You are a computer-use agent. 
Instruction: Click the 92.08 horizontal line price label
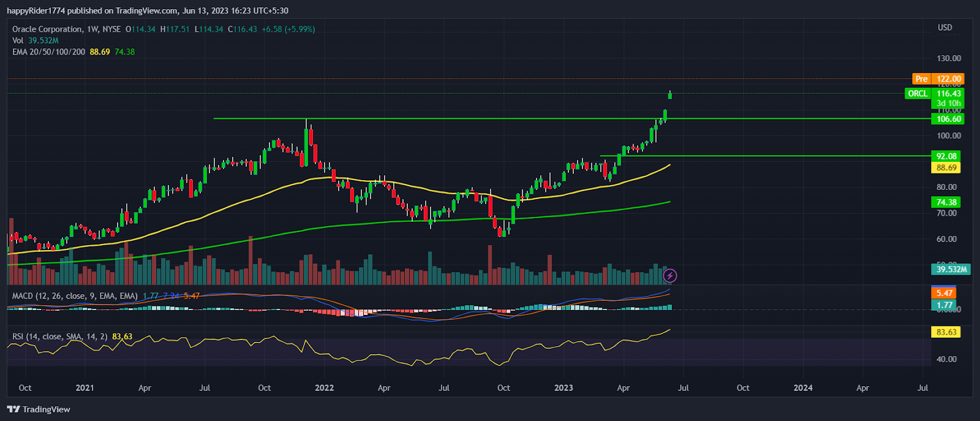pyautogui.click(x=946, y=156)
